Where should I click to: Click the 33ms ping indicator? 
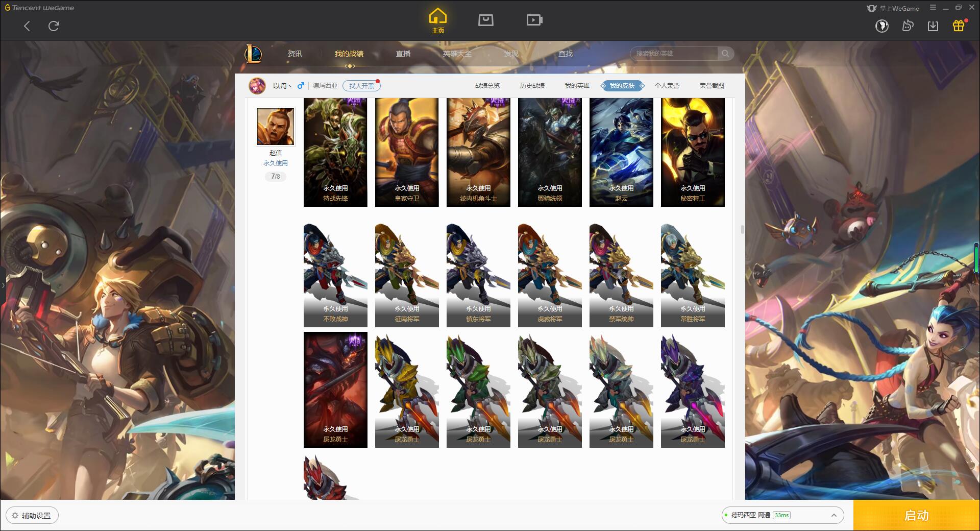tap(781, 515)
